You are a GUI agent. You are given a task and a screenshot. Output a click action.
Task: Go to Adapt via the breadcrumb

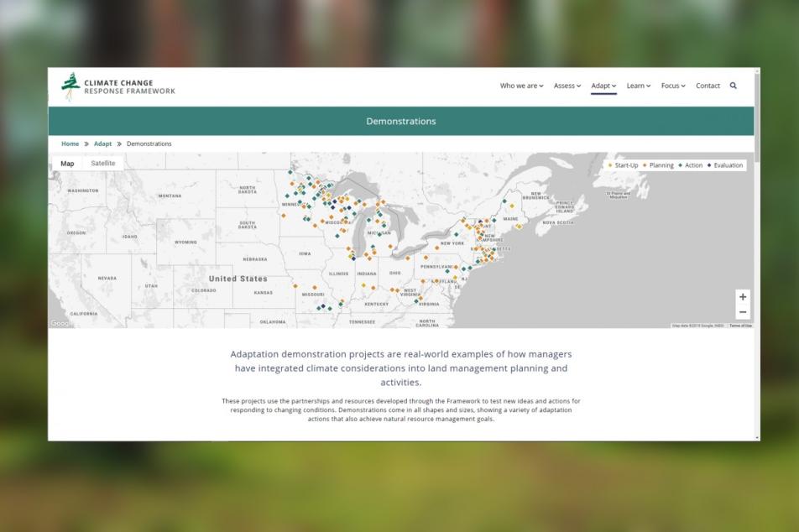click(102, 143)
